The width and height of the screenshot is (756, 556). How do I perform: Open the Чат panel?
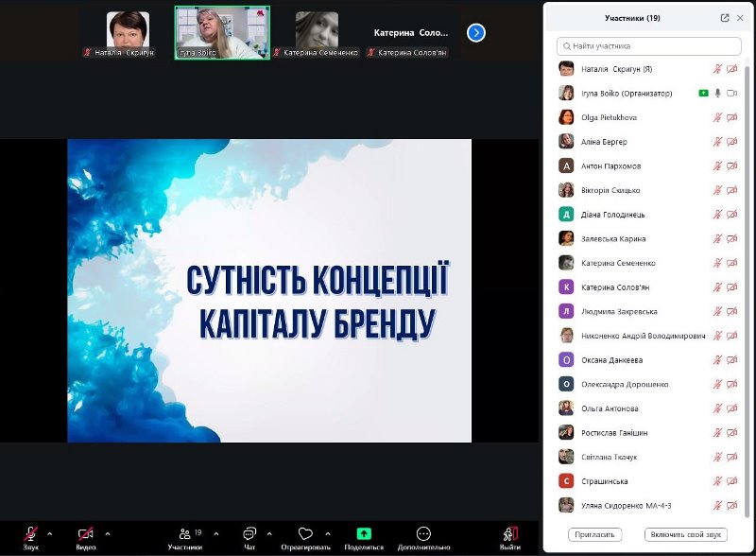click(248, 535)
